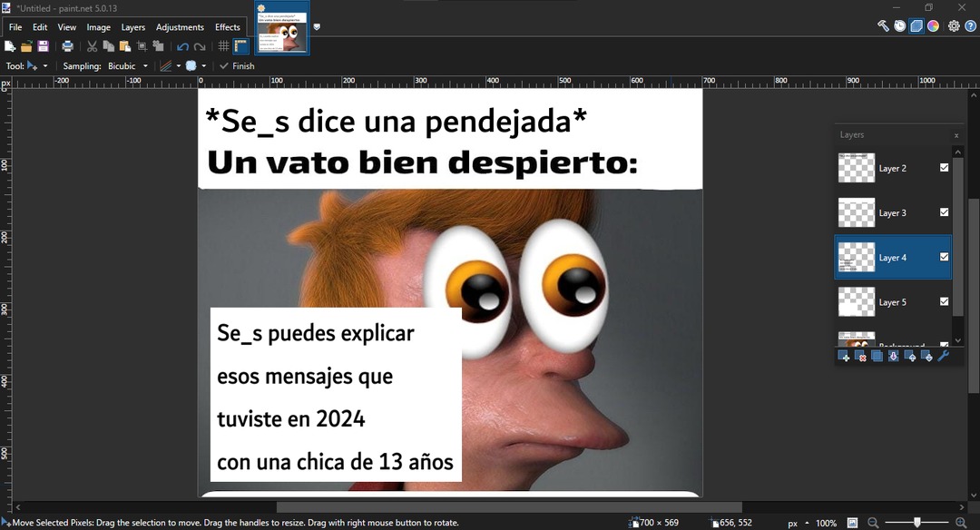Open the File menu
This screenshot has width=980, height=530.
(15, 27)
